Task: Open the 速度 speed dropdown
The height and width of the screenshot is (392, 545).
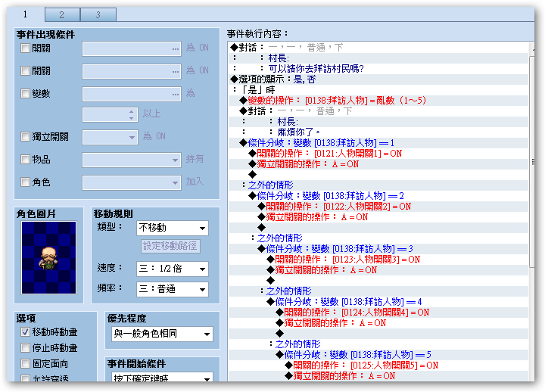Action: (x=173, y=269)
